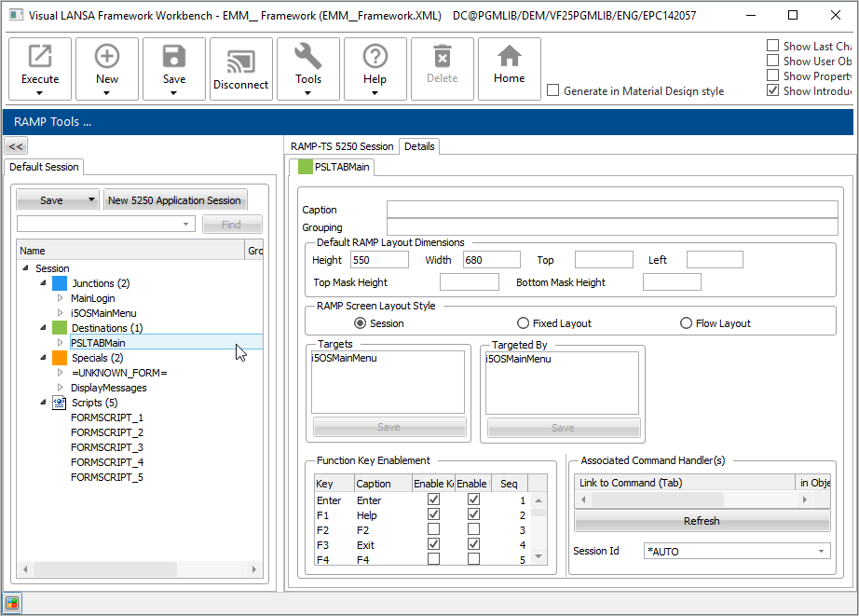Open the Tools wrench icon
Screen dimensions: 859x616
(x=308, y=58)
